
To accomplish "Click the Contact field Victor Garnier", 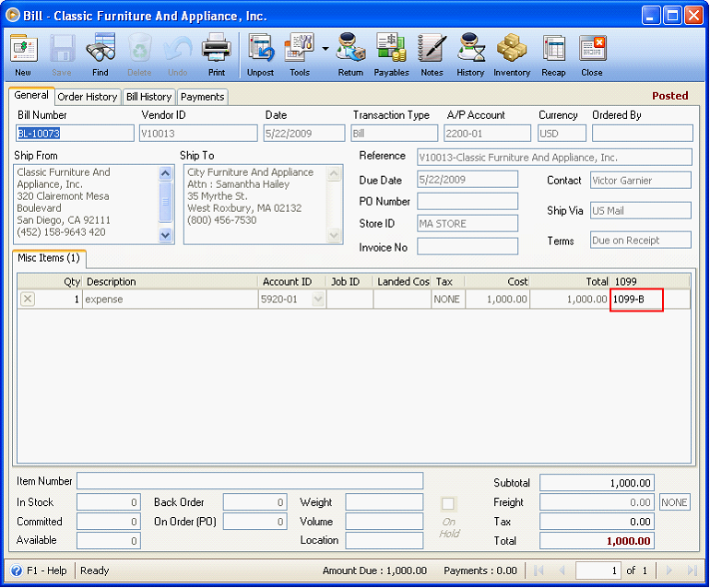I will [x=641, y=180].
